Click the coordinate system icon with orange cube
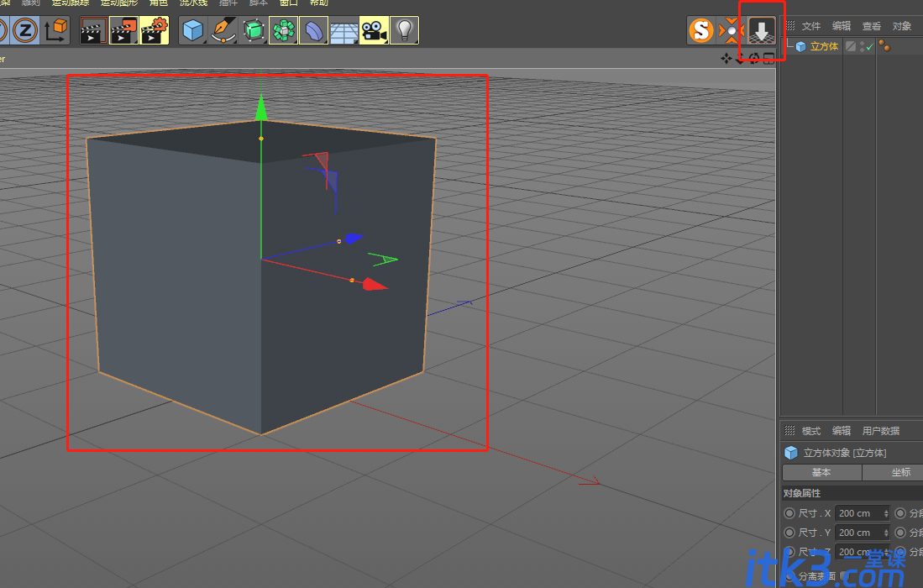Screen dimensions: 923x588 coord(56,30)
